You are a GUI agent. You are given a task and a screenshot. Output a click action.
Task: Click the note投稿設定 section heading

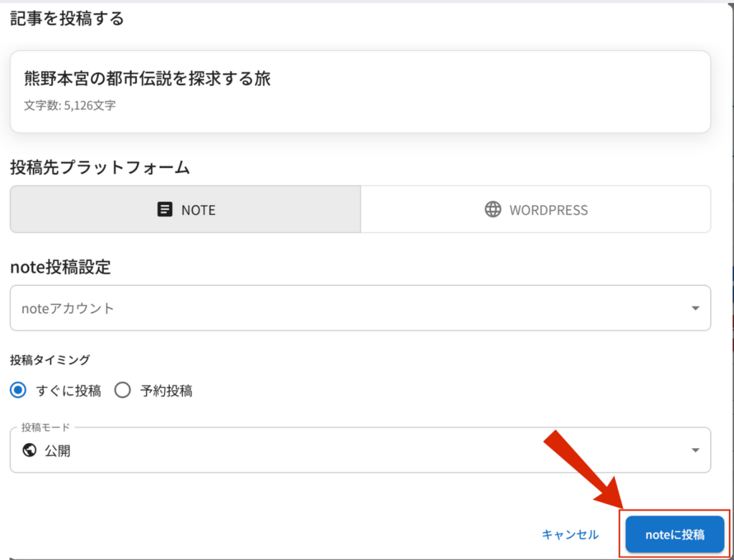click(x=60, y=267)
